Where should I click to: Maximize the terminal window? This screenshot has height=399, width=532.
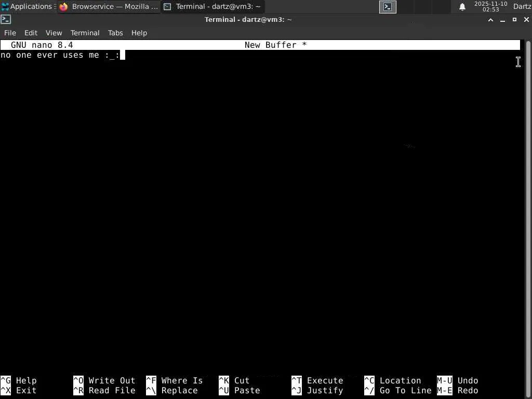tap(514, 20)
